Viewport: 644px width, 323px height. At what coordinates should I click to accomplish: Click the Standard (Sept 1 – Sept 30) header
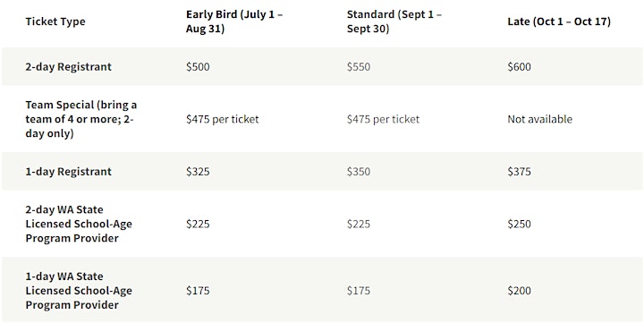click(x=394, y=21)
